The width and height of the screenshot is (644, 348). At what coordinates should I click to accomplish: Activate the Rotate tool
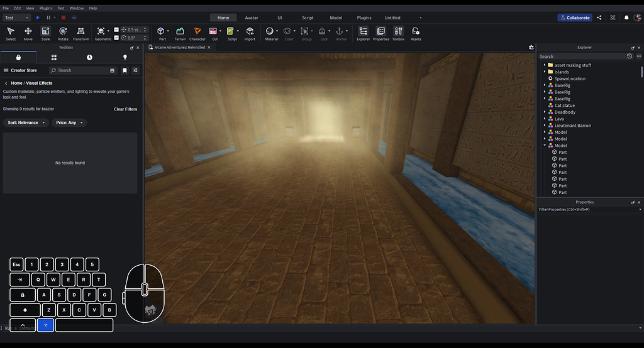[63, 33]
